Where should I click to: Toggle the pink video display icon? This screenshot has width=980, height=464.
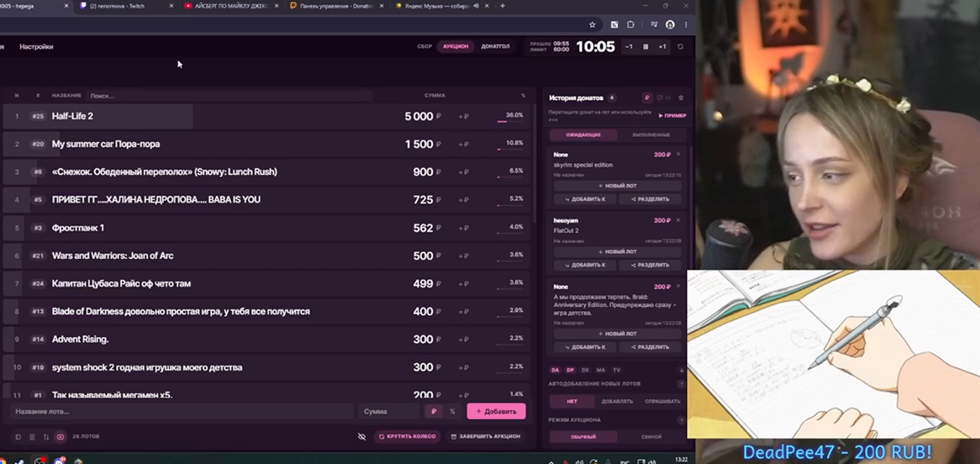[x=60, y=437]
